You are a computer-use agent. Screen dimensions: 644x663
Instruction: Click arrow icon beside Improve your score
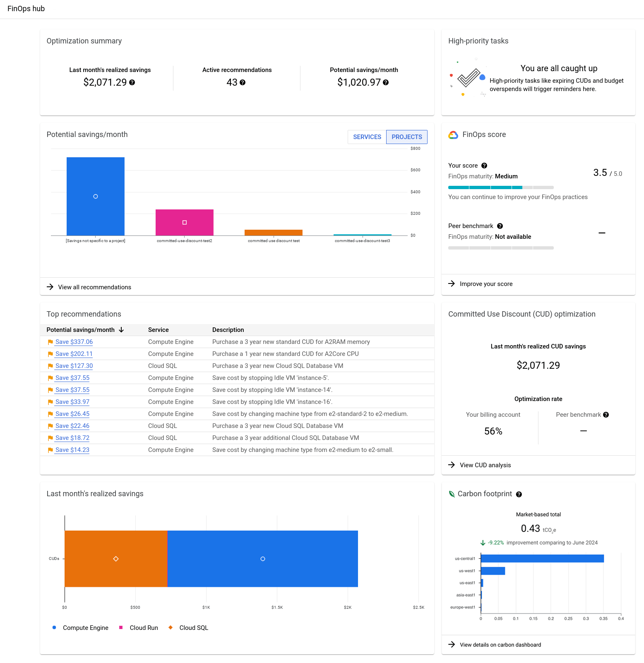click(452, 283)
